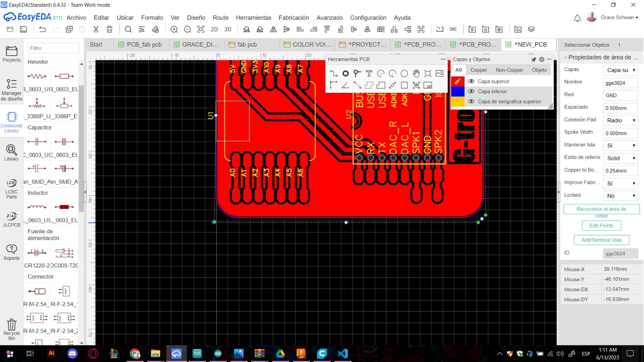Select the Connect Pad to Pad tool
The height and width of the screenshot is (362, 644).
coord(357,85)
